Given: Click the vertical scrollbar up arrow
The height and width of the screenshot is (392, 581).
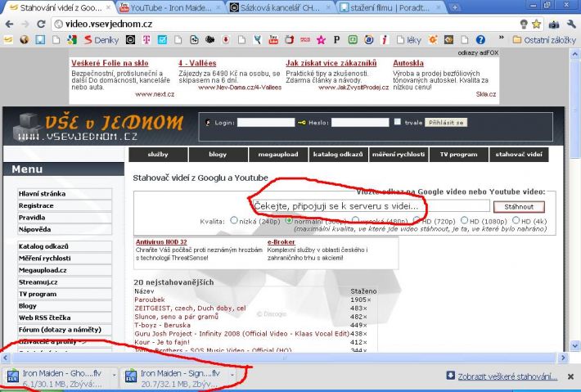Looking at the screenshot, I should (x=574, y=55).
